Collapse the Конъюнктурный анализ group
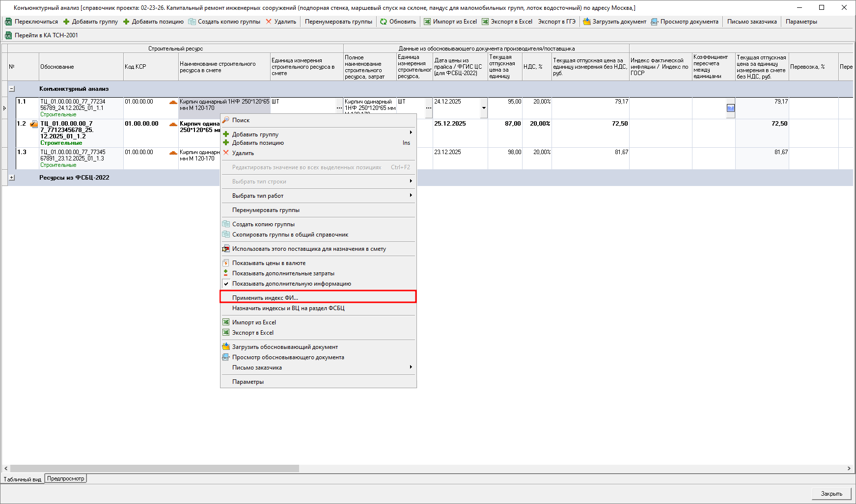856x504 pixels. (x=12, y=89)
